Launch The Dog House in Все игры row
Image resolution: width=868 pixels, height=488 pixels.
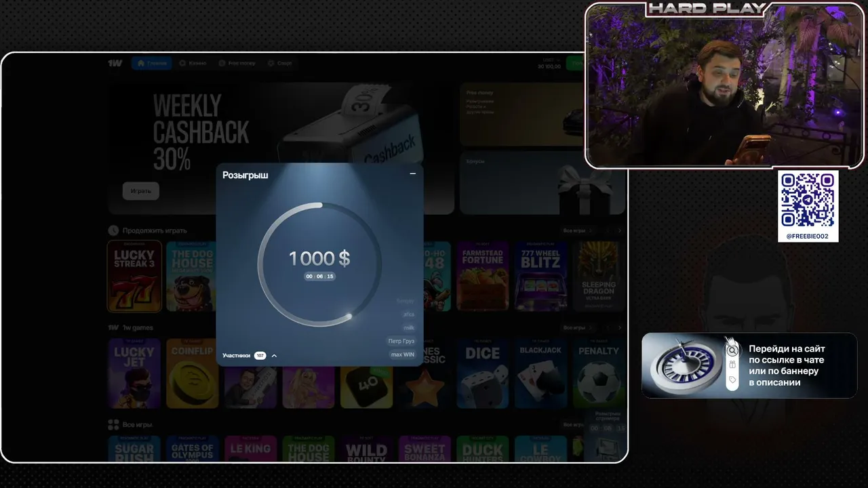tap(308, 448)
